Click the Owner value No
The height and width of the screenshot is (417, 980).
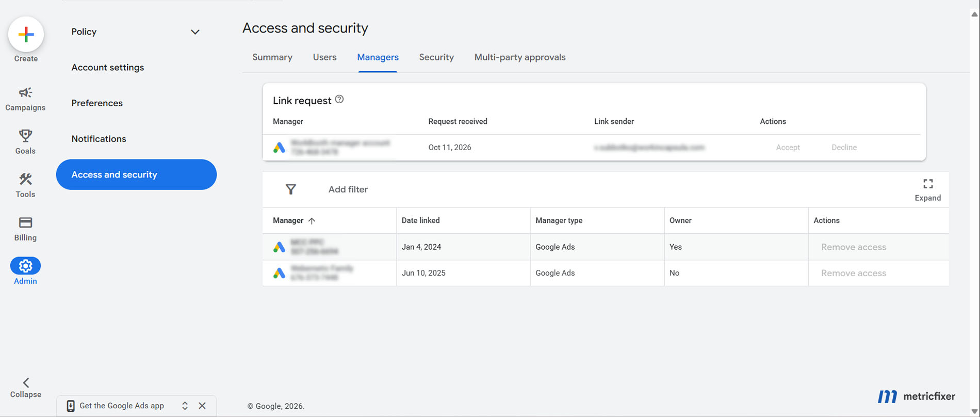675,273
